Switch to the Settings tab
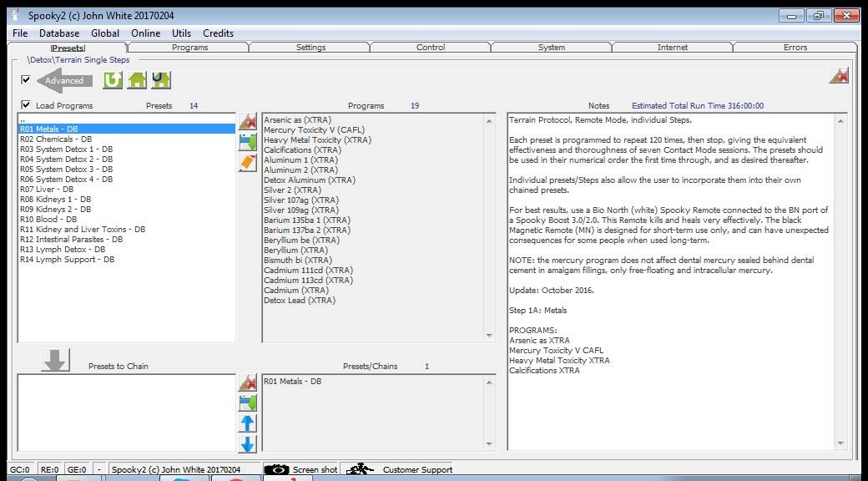 pos(310,48)
